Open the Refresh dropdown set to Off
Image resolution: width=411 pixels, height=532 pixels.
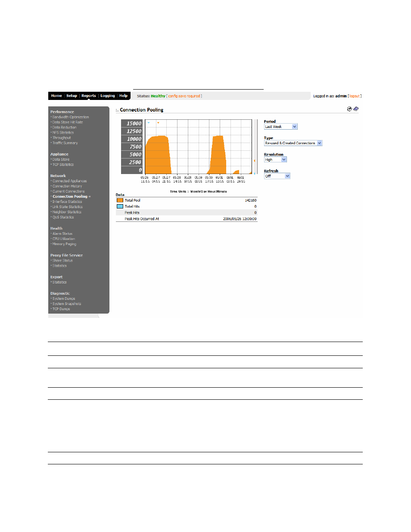(277, 176)
